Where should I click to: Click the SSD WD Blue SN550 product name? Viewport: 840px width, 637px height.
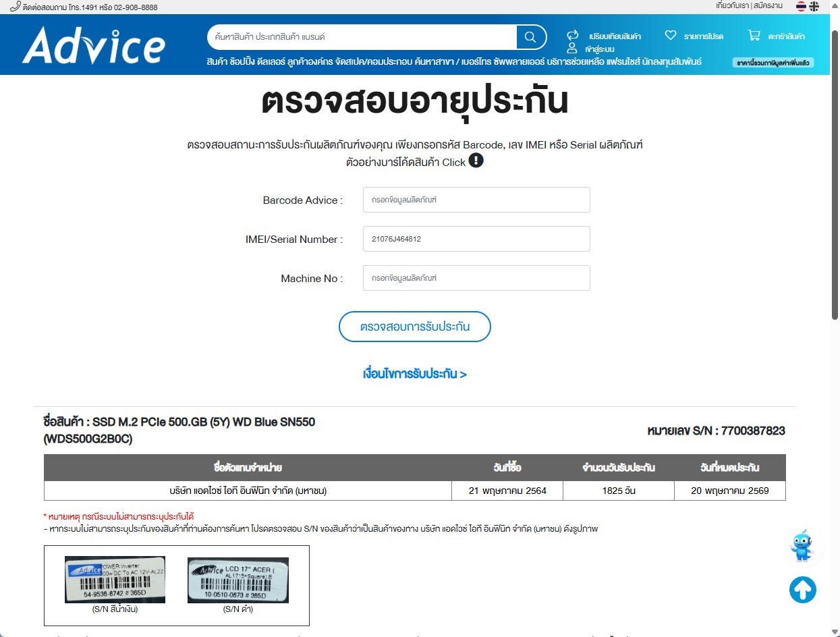pyautogui.click(x=179, y=431)
